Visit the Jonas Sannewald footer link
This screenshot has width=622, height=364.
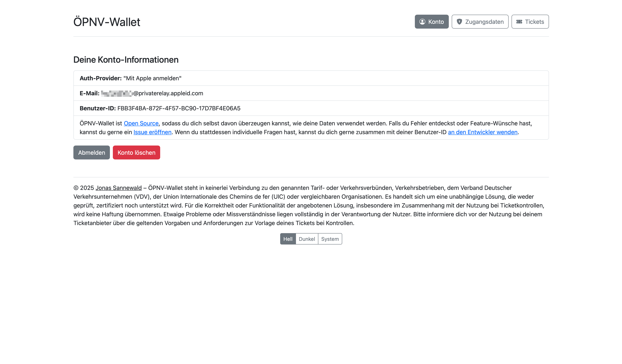(119, 188)
